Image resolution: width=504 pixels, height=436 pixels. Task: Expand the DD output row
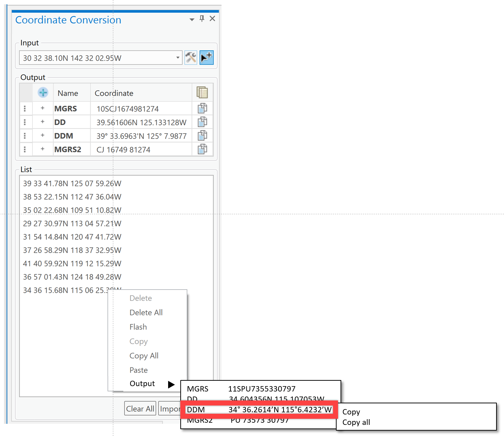pyautogui.click(x=43, y=122)
